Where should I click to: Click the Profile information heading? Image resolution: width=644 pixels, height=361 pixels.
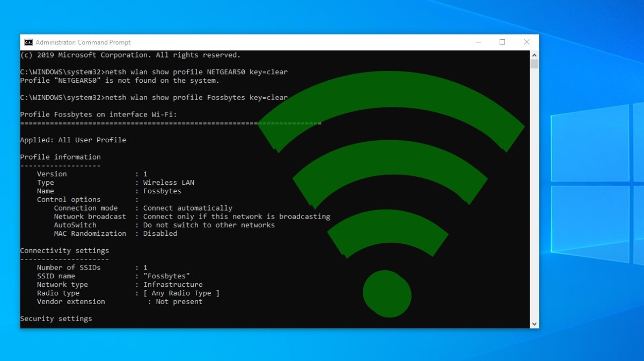[60, 156]
